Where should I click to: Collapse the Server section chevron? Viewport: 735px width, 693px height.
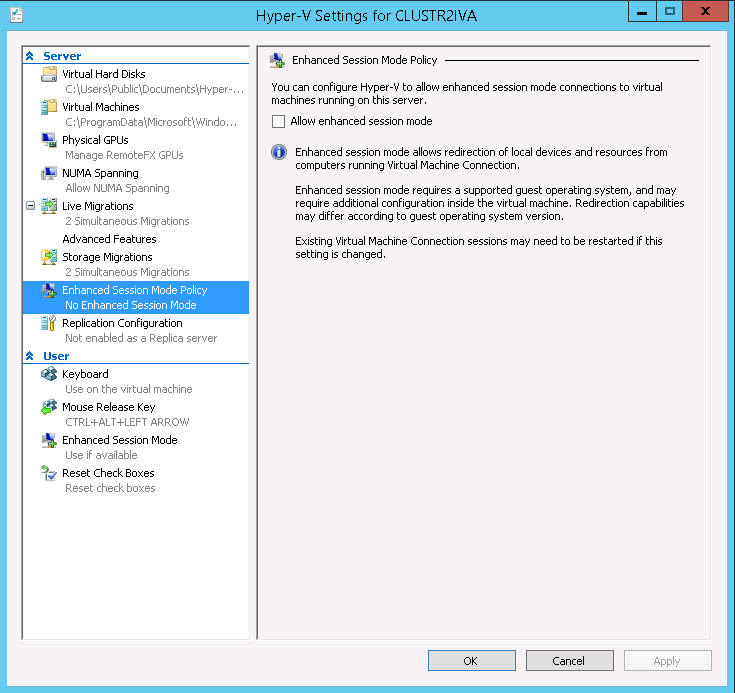pos(30,56)
